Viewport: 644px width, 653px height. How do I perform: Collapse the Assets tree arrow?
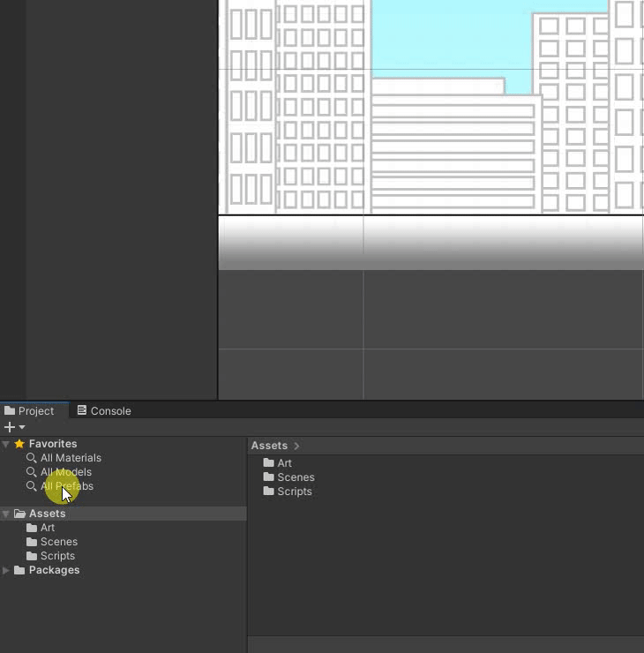pyautogui.click(x=6, y=514)
